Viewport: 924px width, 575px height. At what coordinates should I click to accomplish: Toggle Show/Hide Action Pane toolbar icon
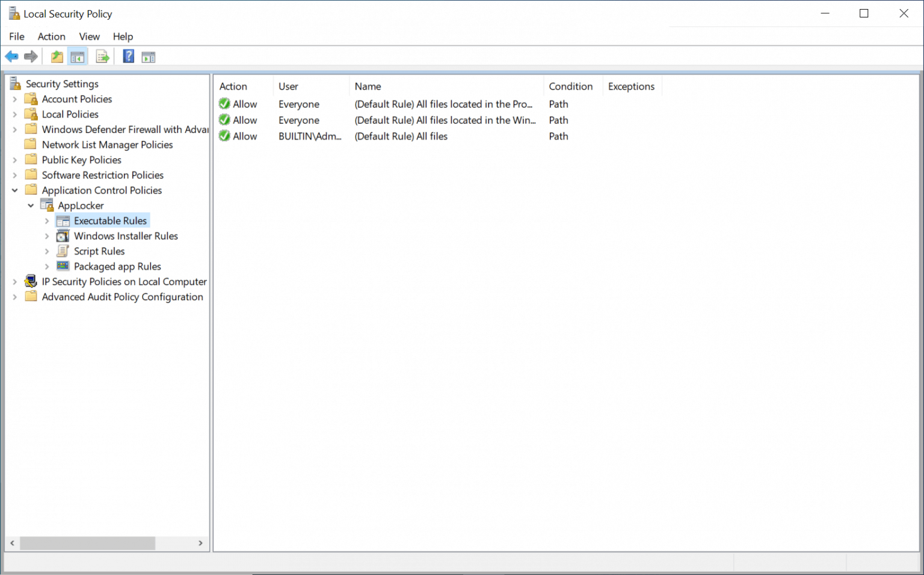click(x=149, y=57)
